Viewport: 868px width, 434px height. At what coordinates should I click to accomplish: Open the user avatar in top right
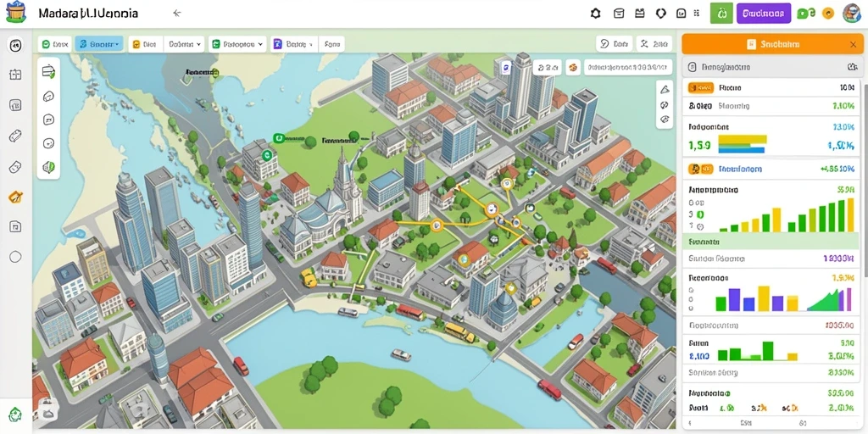851,14
